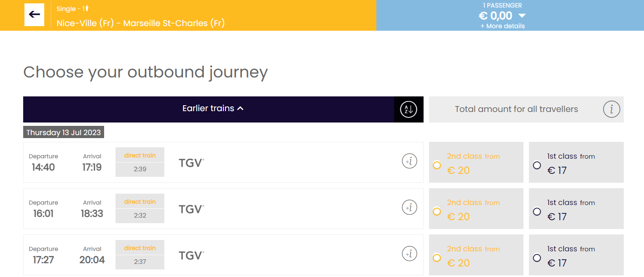Pick 1st class for the 17:27 train

click(537, 258)
